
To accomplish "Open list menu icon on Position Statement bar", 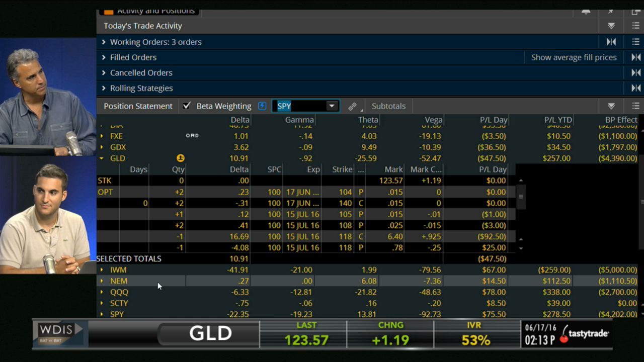I will pos(636,106).
